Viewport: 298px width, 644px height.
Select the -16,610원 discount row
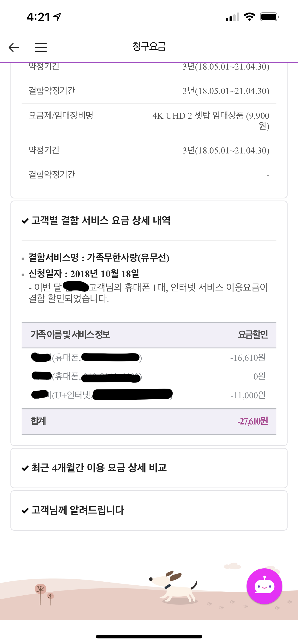coord(149,358)
